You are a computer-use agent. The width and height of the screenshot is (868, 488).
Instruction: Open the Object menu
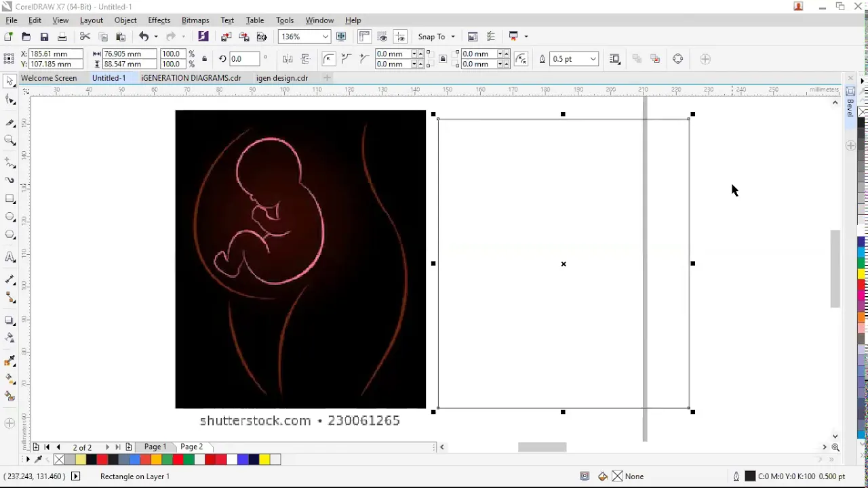pos(125,20)
